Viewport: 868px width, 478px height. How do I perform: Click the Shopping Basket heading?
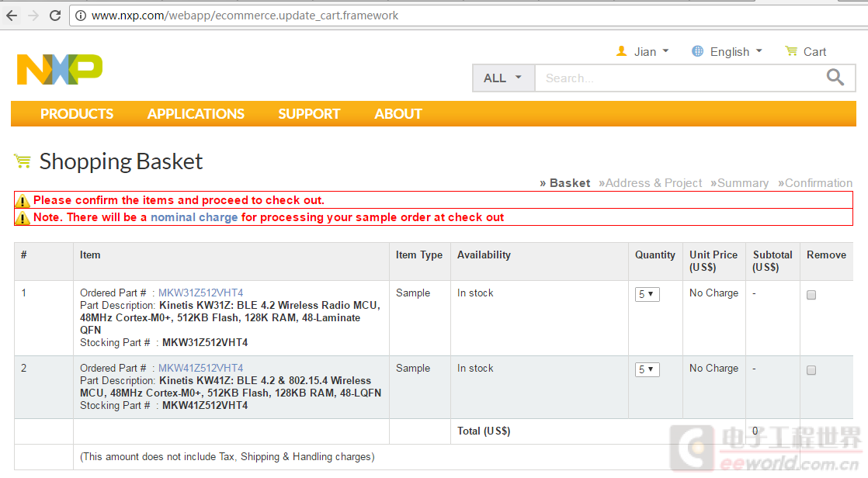(x=121, y=161)
